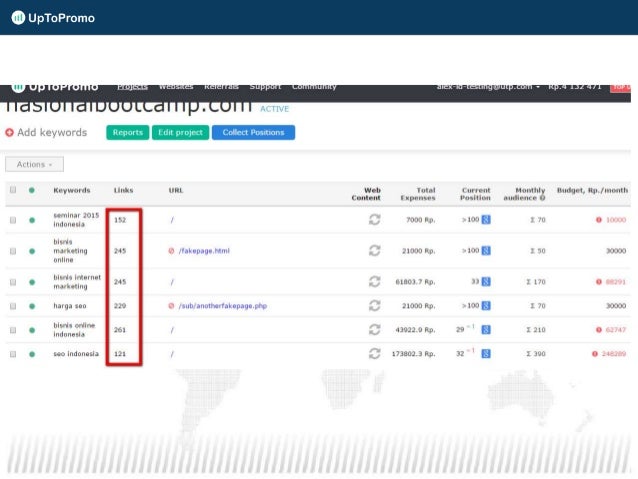Open Support in the navigation bar
The height and width of the screenshot is (479, 638).
(x=265, y=87)
